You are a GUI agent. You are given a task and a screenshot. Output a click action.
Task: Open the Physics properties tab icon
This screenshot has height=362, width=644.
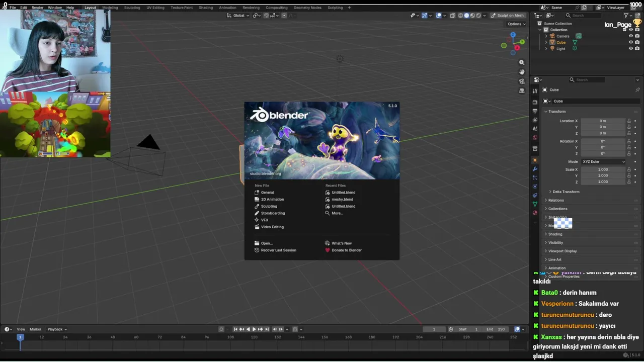coord(535,186)
